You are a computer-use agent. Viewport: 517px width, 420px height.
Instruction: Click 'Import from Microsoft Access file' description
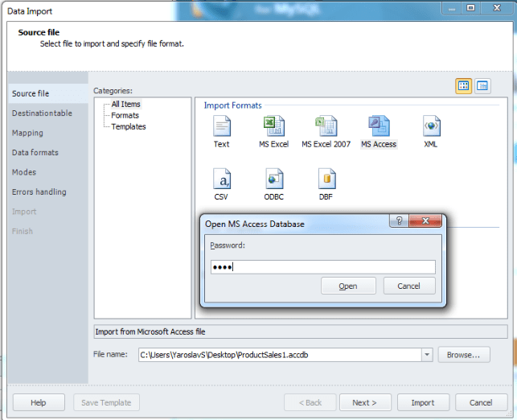301,331
